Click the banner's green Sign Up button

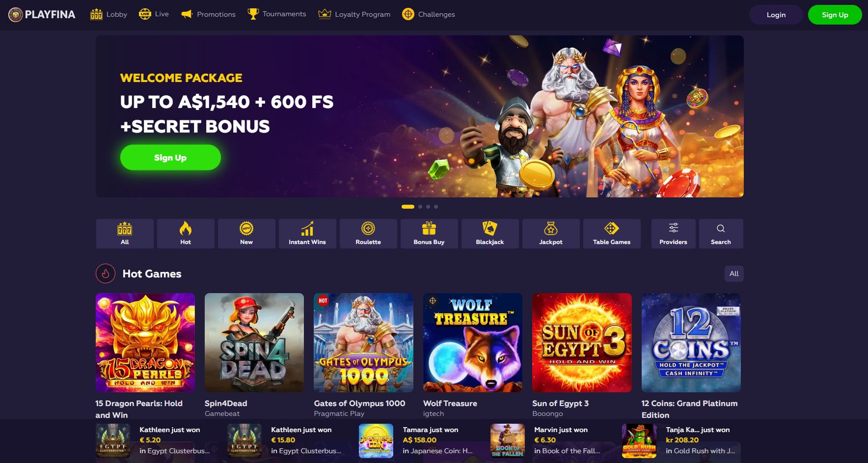coord(170,158)
